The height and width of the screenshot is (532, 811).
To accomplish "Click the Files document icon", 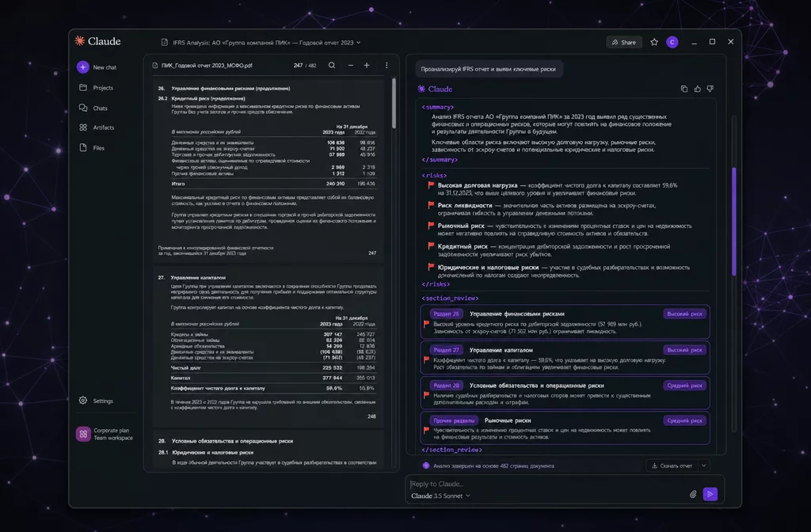I will pos(82,148).
